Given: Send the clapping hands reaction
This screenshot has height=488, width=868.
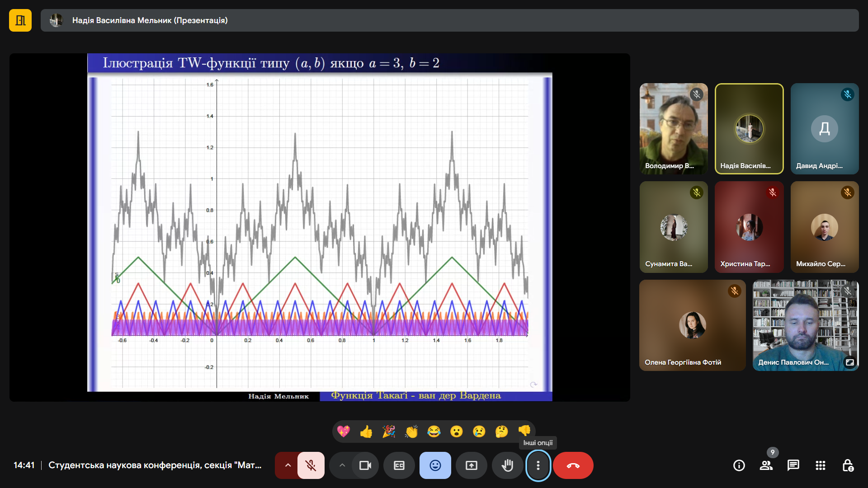Looking at the screenshot, I should tap(411, 432).
